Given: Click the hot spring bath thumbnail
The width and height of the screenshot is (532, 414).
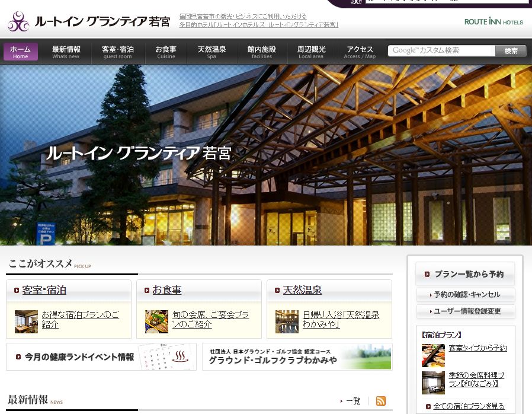Looking at the screenshot, I should click(287, 321).
